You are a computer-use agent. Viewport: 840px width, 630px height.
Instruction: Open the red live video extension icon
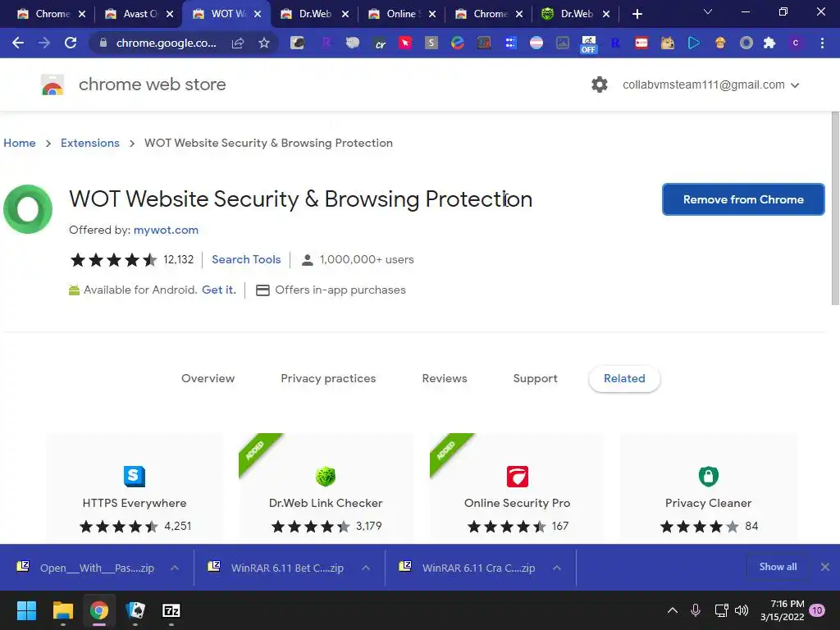pos(641,43)
